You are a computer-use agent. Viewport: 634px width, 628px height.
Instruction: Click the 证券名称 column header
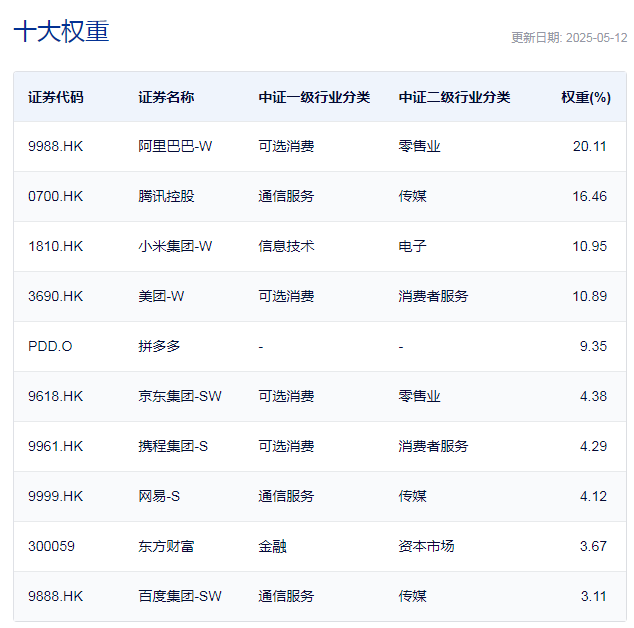point(166,97)
